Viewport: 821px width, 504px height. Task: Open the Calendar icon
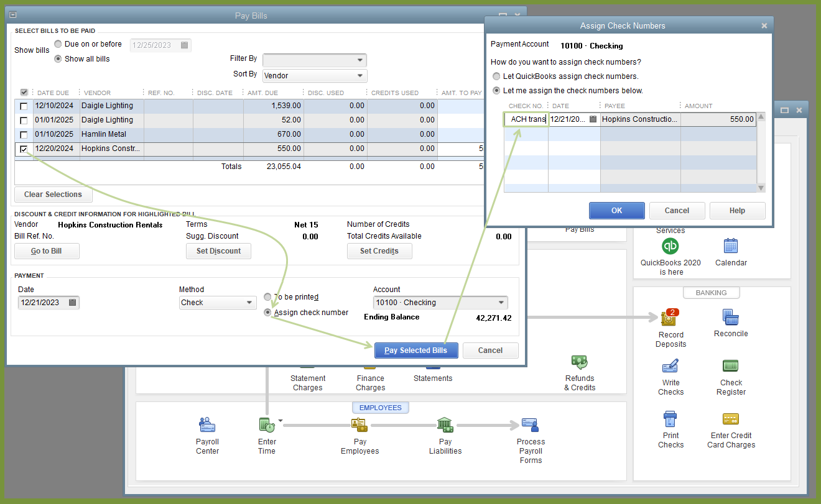tap(731, 246)
